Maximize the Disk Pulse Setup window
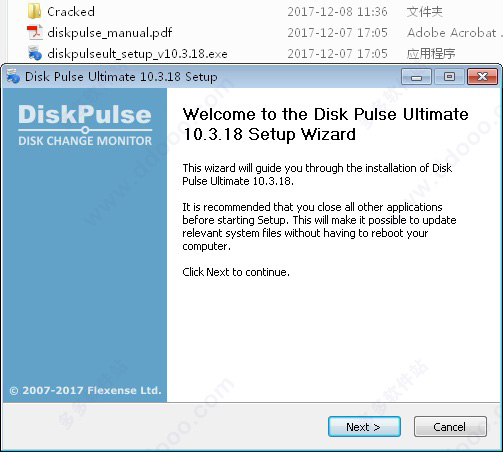Image resolution: width=503 pixels, height=452 pixels. click(449, 77)
